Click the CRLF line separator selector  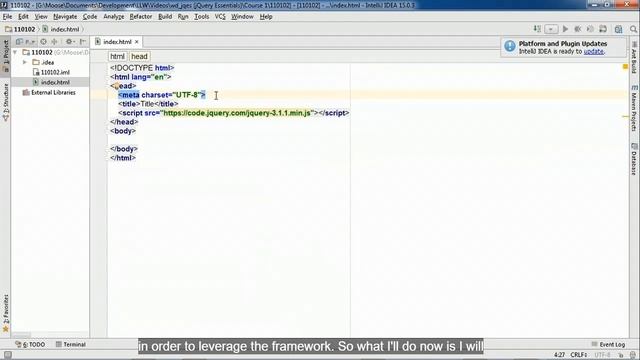click(579, 355)
